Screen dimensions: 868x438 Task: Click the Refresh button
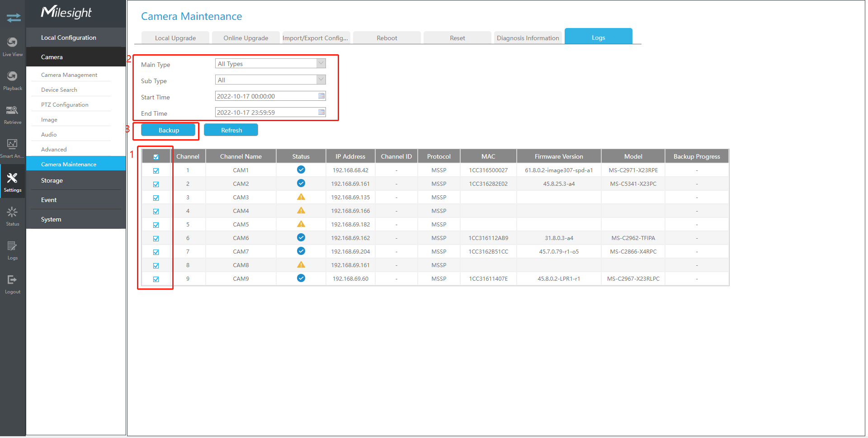tap(231, 130)
